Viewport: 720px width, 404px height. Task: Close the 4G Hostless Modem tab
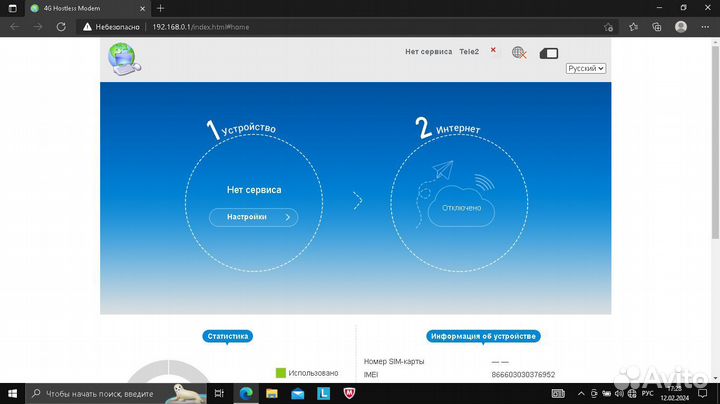142,8
